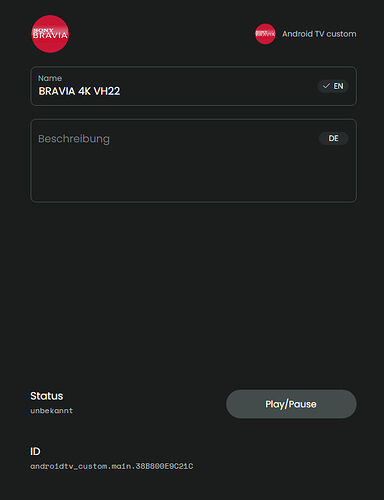This screenshot has height=500, width=384.
Task: Select the Status heading
Action: [47, 396]
